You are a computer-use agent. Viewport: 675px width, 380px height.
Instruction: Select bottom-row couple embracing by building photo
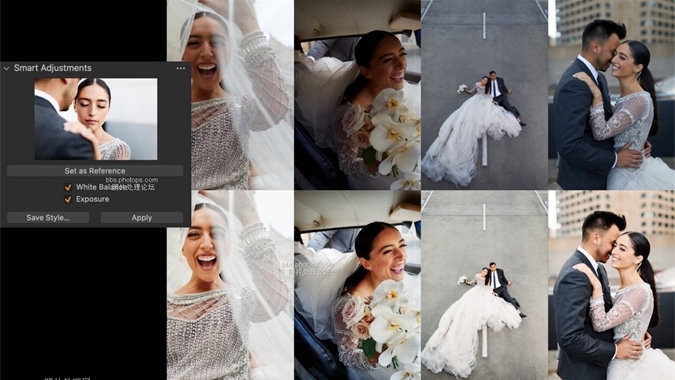pos(612,285)
